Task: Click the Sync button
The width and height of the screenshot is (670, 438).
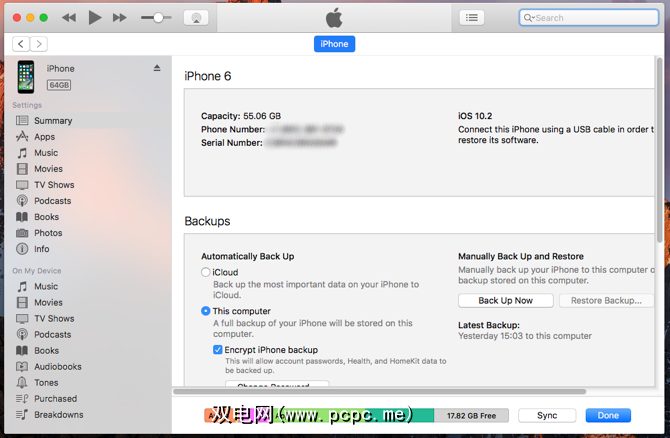Action: pos(547,415)
